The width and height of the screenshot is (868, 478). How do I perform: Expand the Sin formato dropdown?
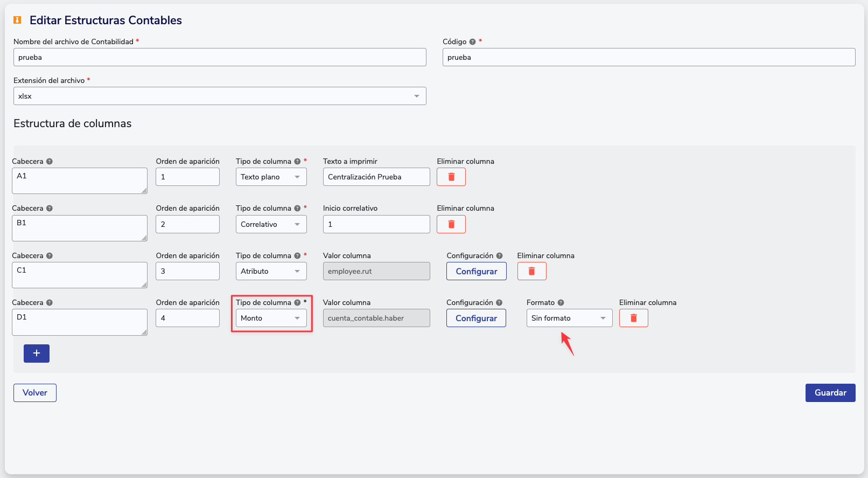click(569, 318)
